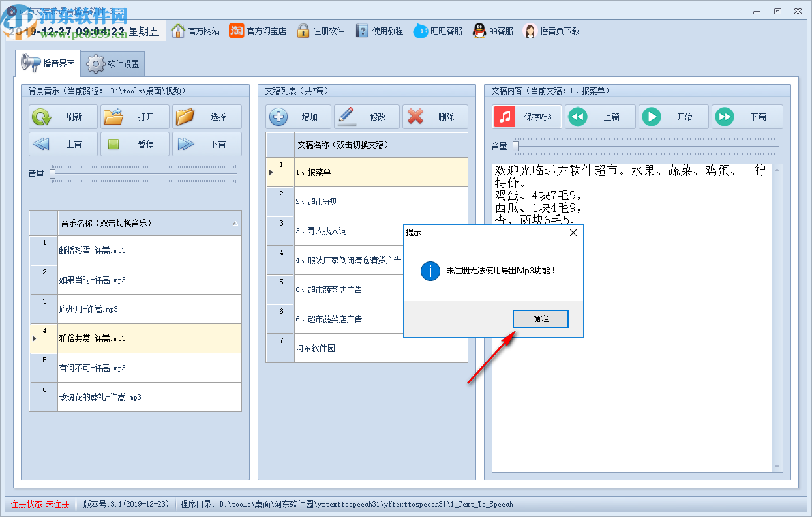Adjust the background music 音量 slider
This screenshot has height=517, width=812.
(x=53, y=173)
